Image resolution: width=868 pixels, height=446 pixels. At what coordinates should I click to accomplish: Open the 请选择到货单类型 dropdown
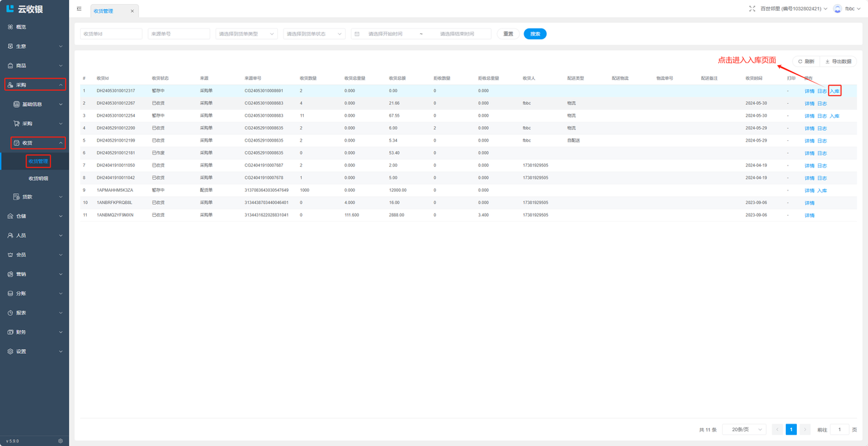[246, 34]
